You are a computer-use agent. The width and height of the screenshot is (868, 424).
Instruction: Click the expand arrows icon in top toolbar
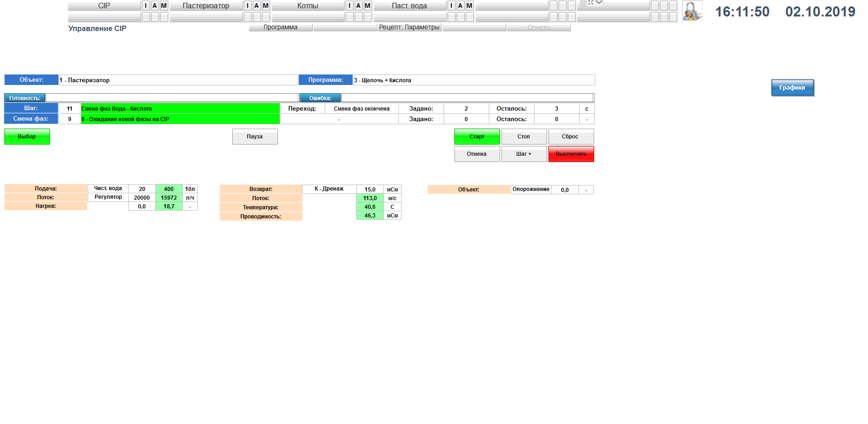[x=591, y=3]
